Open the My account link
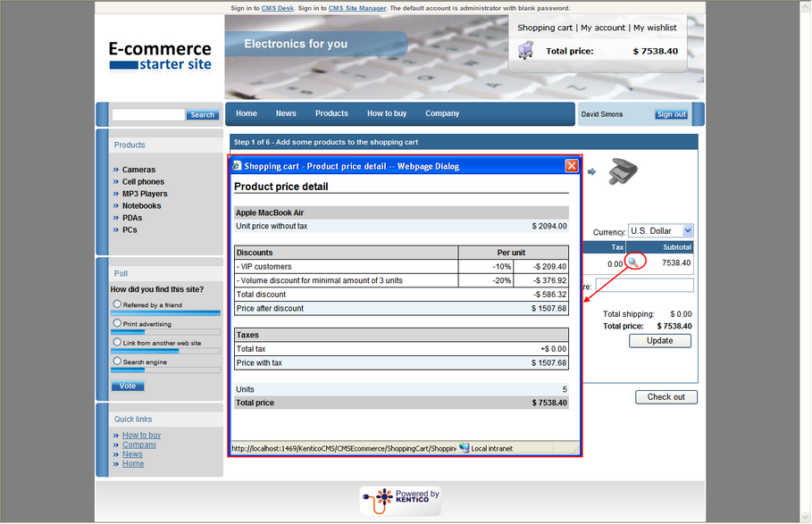812x524 pixels. (603, 28)
